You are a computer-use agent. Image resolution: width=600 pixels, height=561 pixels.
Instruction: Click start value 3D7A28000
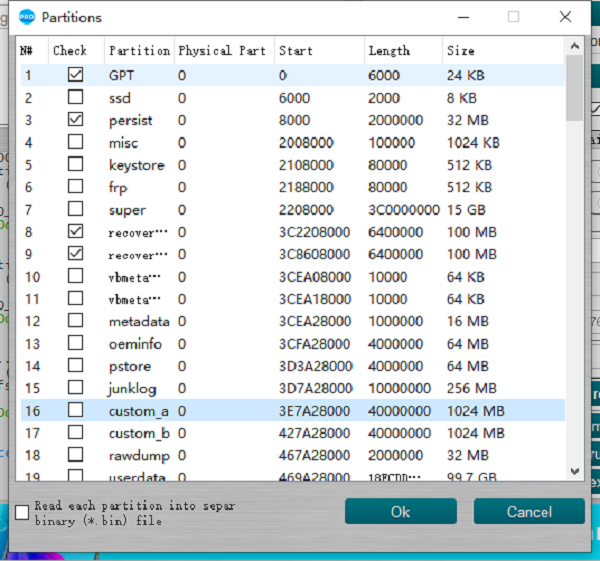point(315,388)
